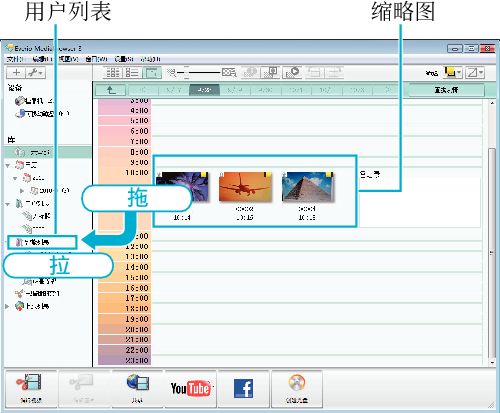
Task: Switch to calendar timeline view
Action: pos(152,72)
